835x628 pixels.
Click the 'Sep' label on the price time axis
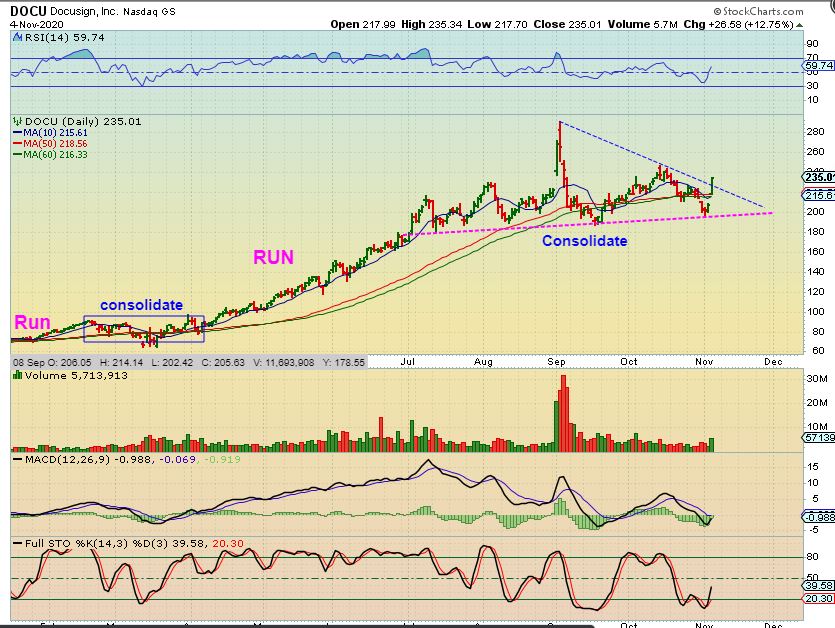556,362
